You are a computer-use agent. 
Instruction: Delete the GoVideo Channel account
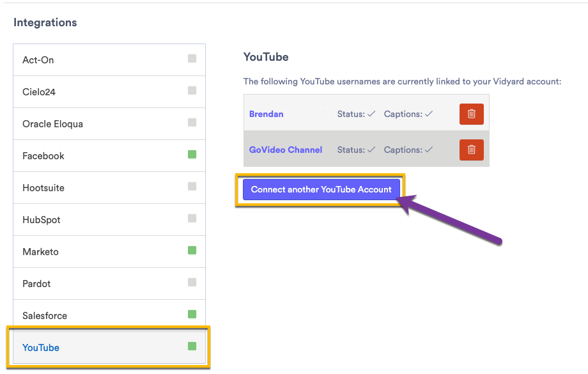coord(471,150)
